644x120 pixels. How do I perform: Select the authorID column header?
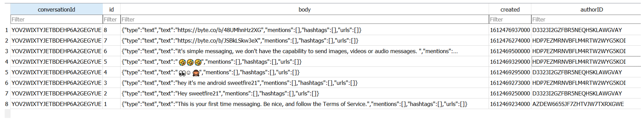coord(591,9)
